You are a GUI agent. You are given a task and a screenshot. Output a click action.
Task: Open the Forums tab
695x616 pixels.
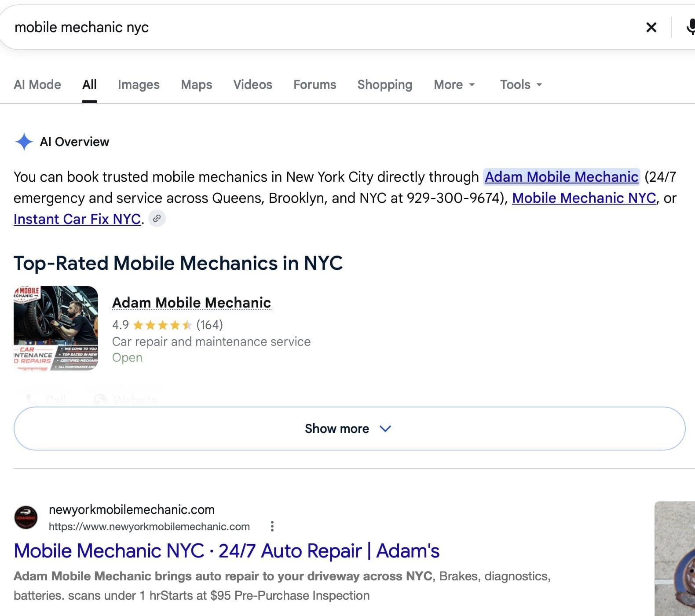click(x=315, y=84)
